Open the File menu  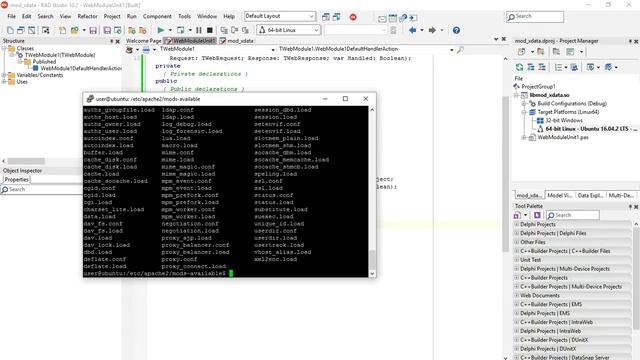[x=11, y=16]
